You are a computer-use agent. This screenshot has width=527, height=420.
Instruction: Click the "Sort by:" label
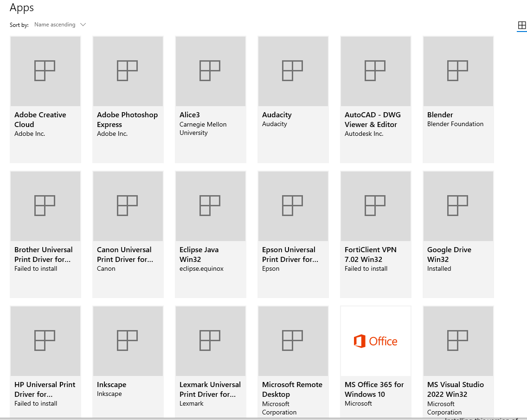pos(19,25)
